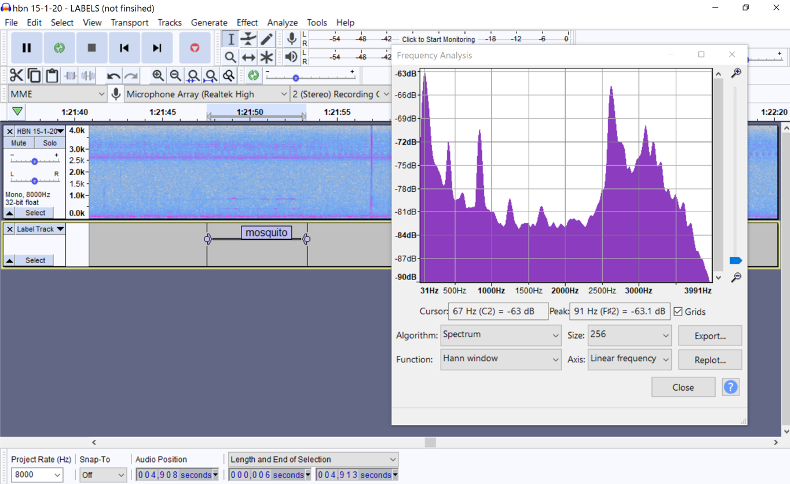This screenshot has width=790, height=484.
Task: Zoom Out on the timeline
Action: point(175,76)
